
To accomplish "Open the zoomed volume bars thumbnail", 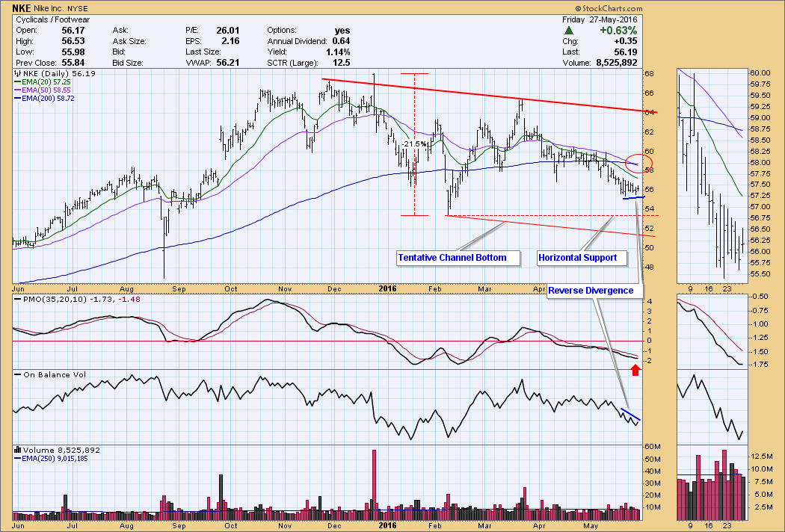I will (x=712, y=483).
